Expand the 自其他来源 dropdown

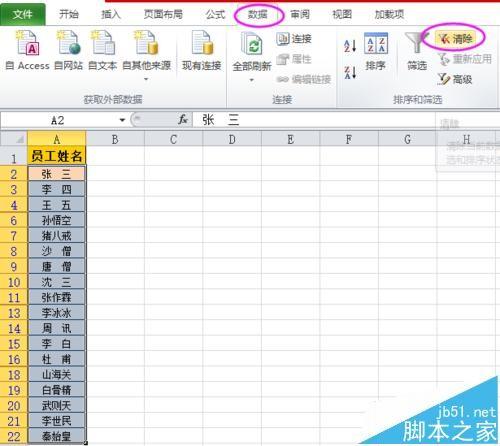pyautogui.click(x=146, y=79)
